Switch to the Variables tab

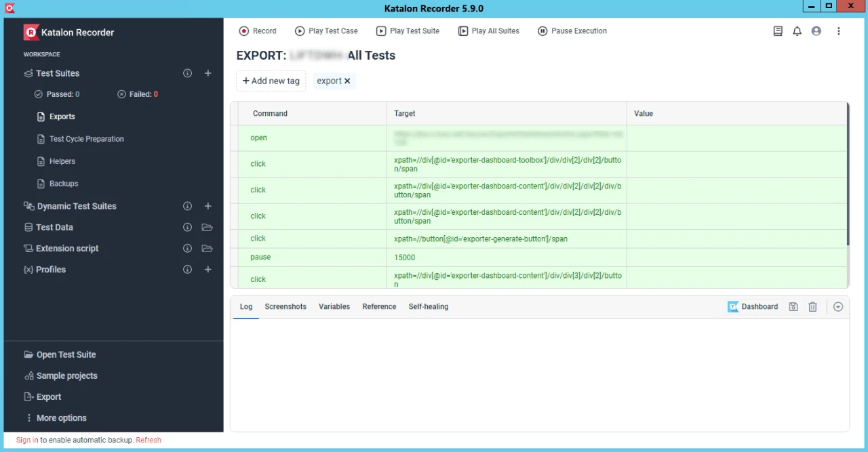point(334,307)
